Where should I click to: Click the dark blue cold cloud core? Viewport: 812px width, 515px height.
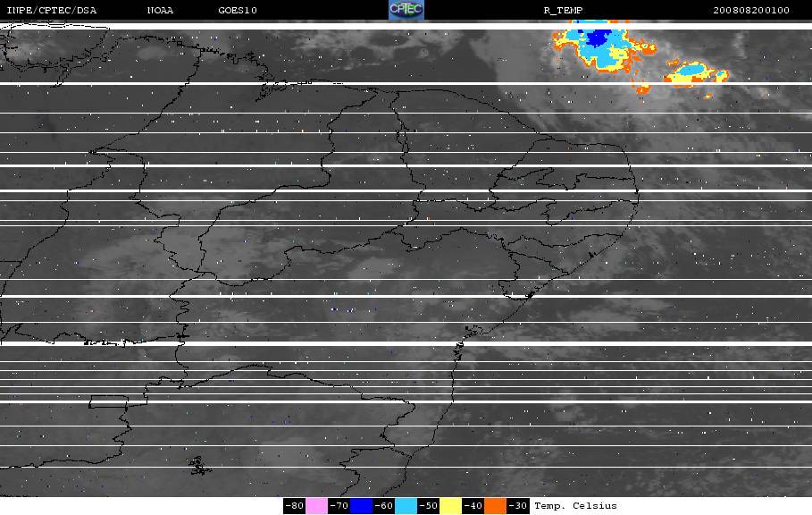pos(599,38)
